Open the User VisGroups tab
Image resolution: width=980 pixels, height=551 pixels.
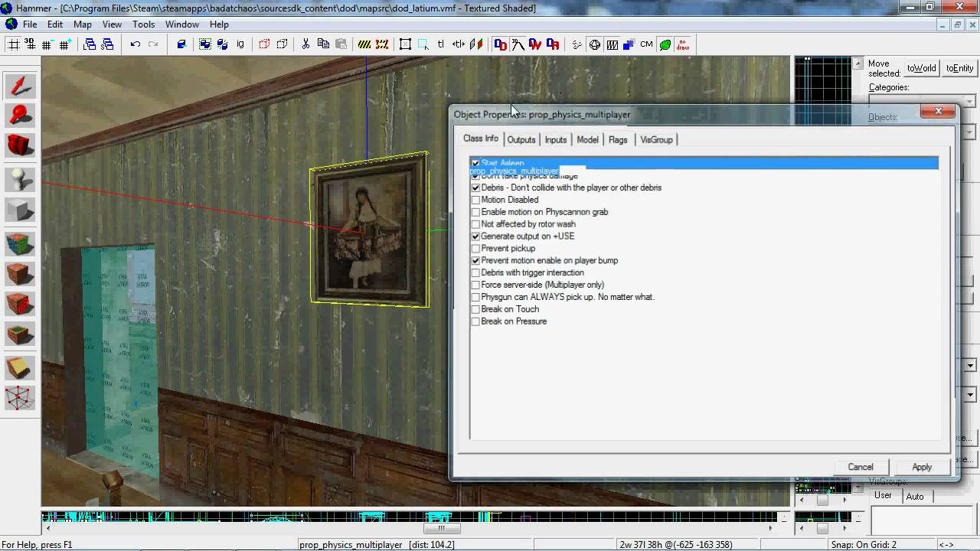pyautogui.click(x=883, y=495)
